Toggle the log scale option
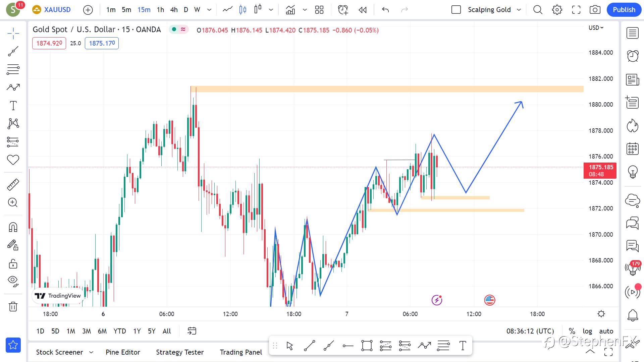Viewport: 644px width, 362px height. 587,331
